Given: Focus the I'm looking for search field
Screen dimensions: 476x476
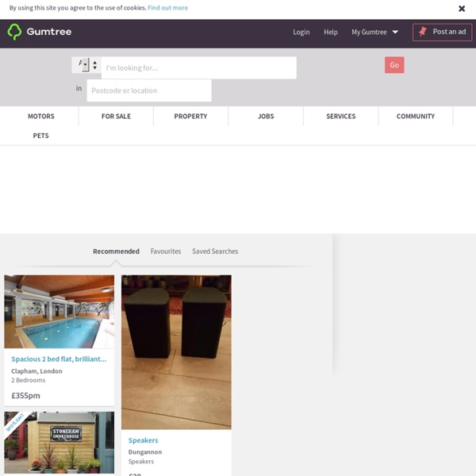Looking at the screenshot, I should [x=199, y=67].
